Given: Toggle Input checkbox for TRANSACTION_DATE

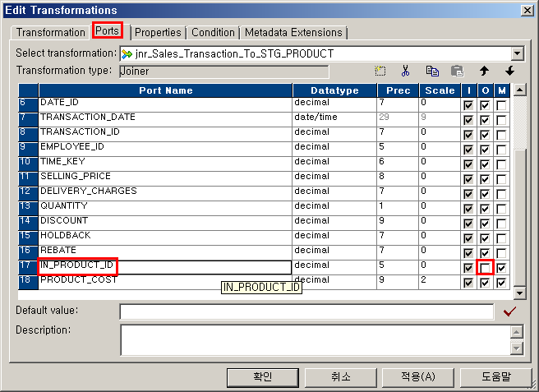Looking at the screenshot, I should click(468, 120).
